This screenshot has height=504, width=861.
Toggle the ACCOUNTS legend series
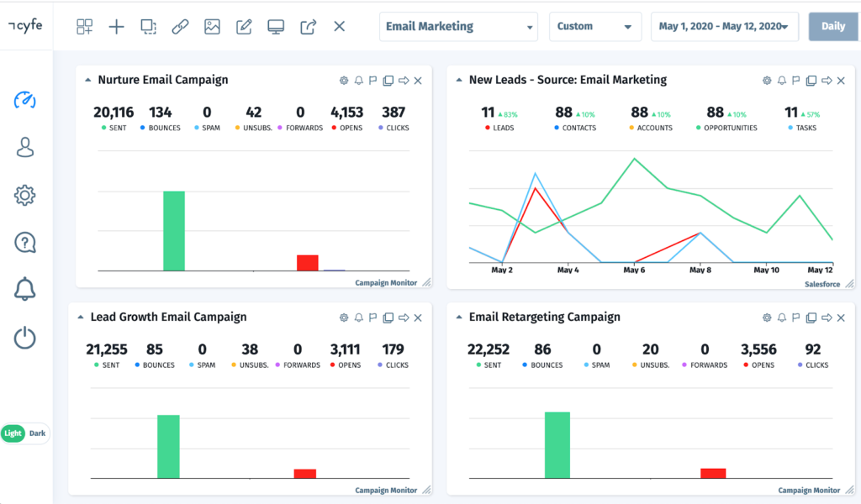[x=651, y=128]
